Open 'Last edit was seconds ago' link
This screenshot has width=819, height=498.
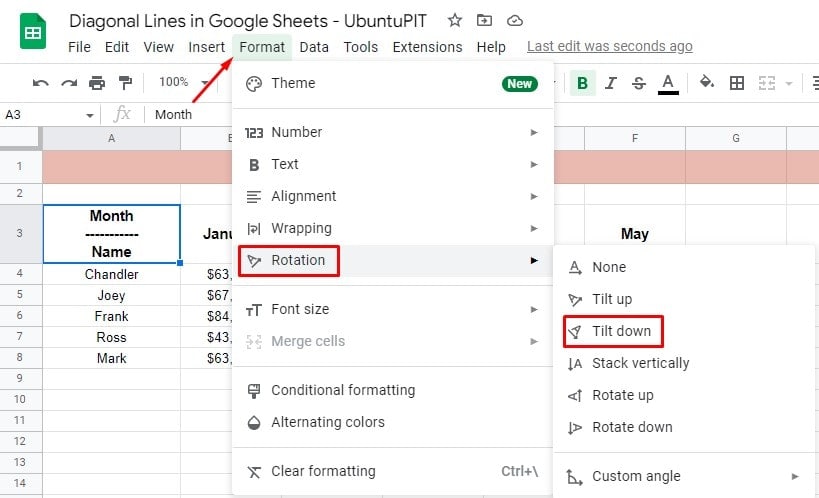[x=610, y=47]
